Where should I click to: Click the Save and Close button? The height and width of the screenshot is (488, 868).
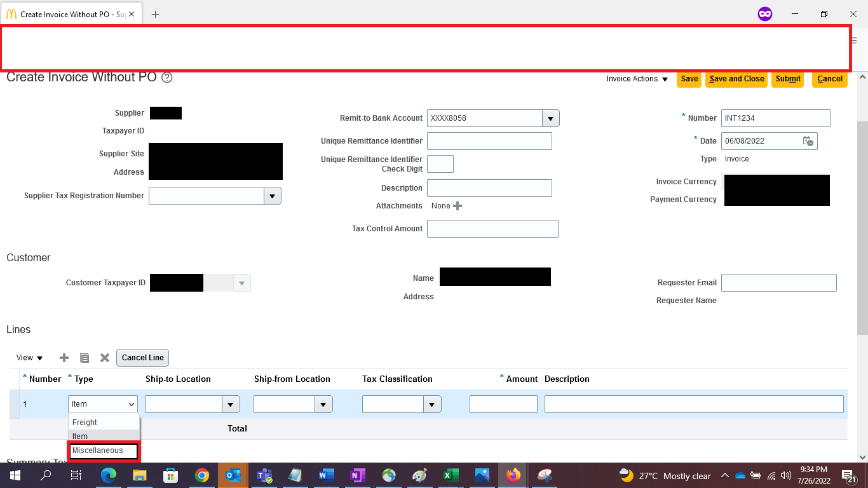736,79
